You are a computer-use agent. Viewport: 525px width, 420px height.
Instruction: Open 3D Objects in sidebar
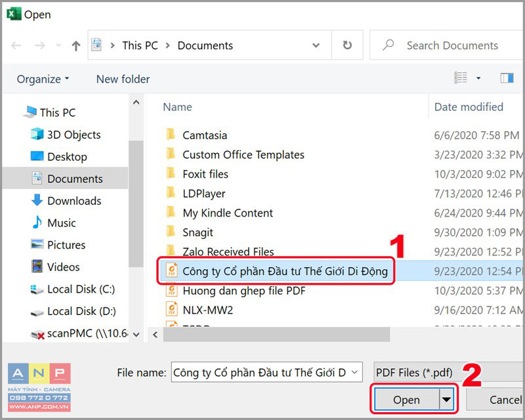(x=66, y=135)
